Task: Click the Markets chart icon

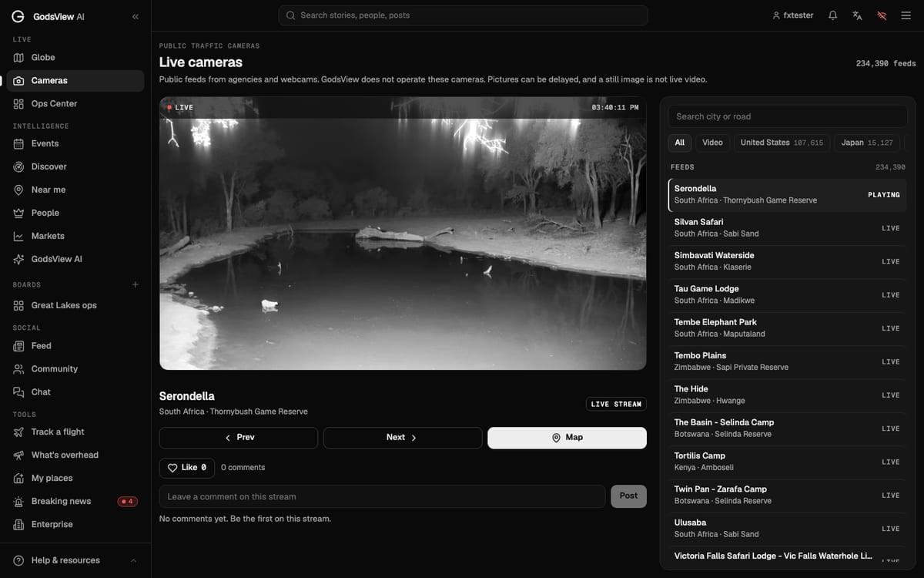Action: coord(19,237)
